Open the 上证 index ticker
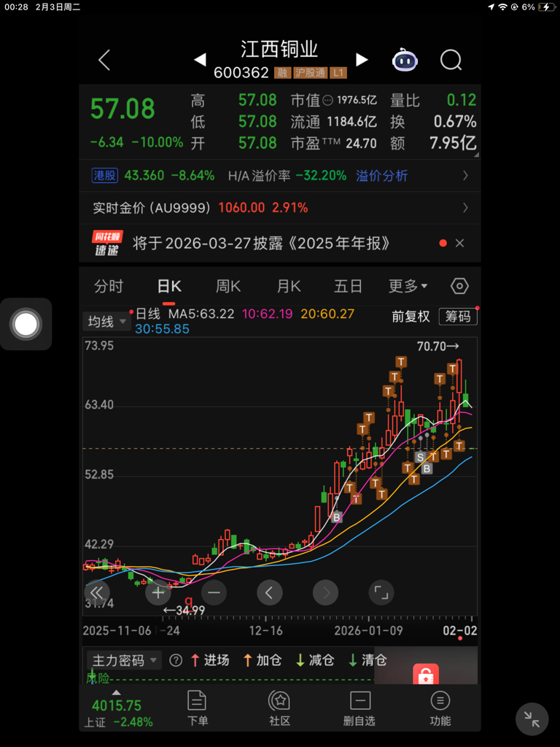Viewport: 560px width, 747px height. pos(119,713)
